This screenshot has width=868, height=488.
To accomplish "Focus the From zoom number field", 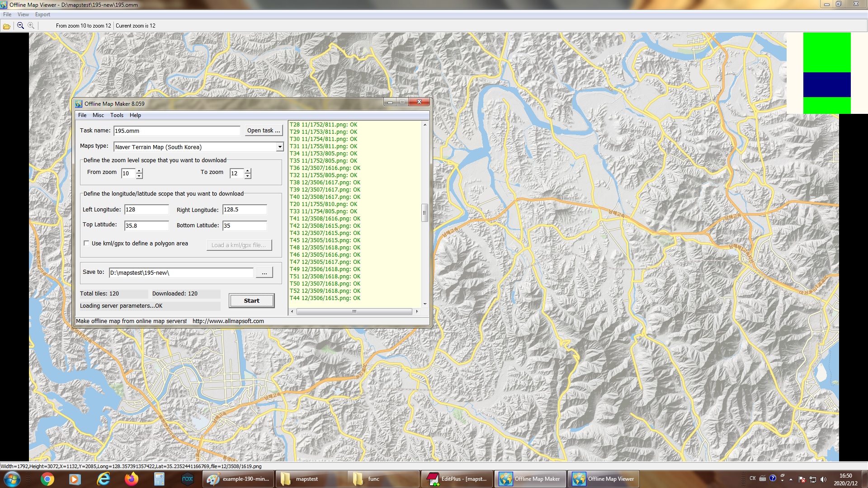I will point(128,173).
